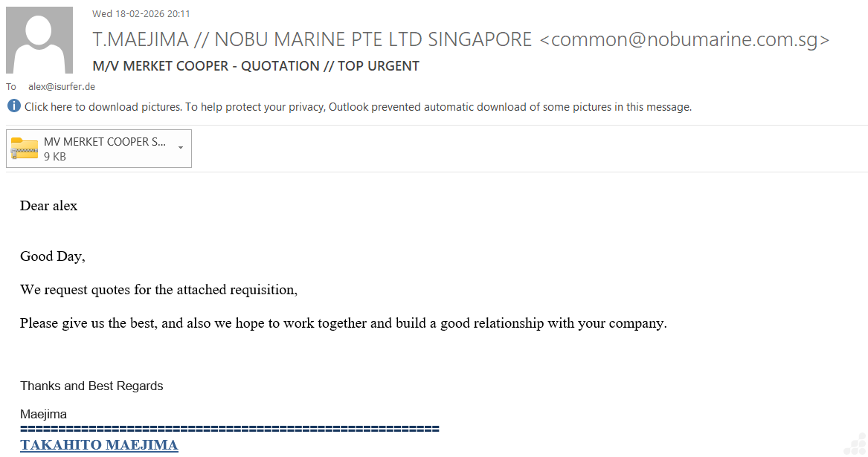Click the blue info icon in privacy notice
Screen dimensions: 868x457
tap(14, 106)
